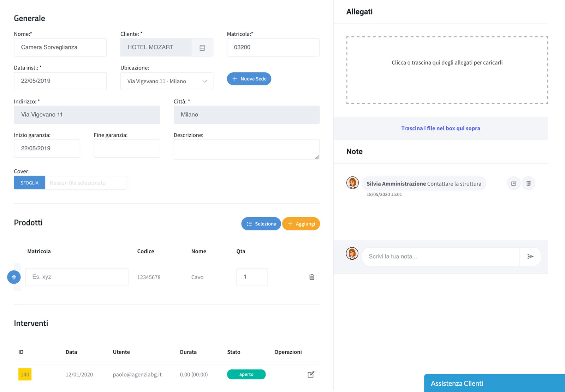Click the aperto status badge
This screenshot has height=392, width=565.
click(246, 374)
